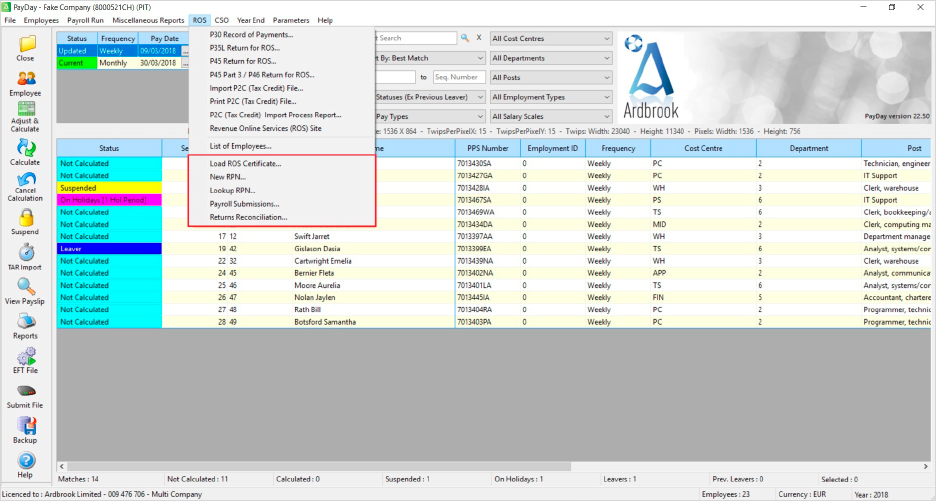
Task: Select the Monthly pay period row
Action: click(123, 63)
